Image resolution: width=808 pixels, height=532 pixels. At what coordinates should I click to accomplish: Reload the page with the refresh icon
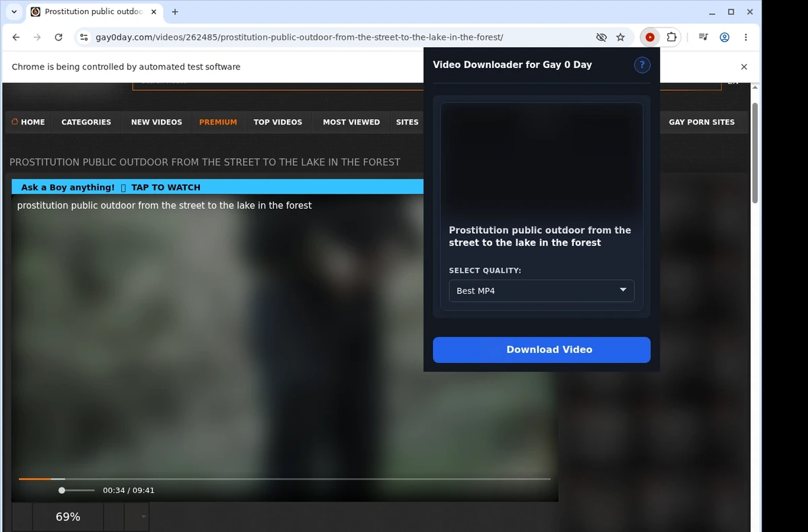(x=59, y=38)
